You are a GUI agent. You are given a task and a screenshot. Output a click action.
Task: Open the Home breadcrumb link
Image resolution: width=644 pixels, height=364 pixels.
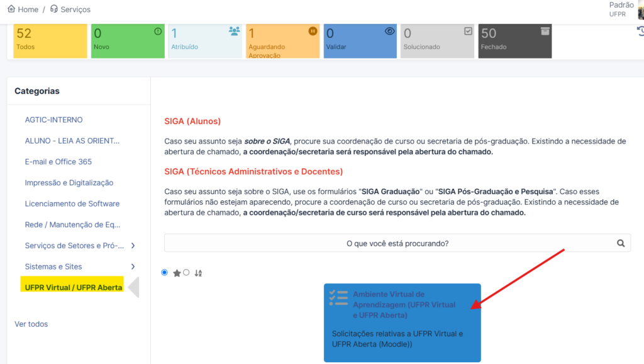tap(28, 9)
